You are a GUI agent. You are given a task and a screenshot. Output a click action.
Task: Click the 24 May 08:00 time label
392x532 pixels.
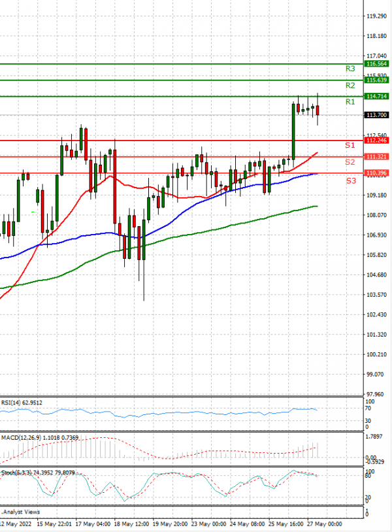(x=247, y=524)
